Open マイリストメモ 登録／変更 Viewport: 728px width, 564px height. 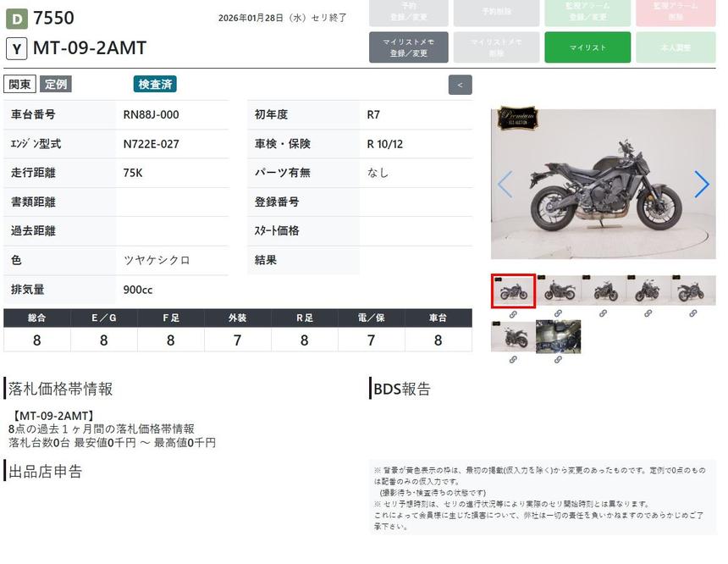[x=409, y=47]
